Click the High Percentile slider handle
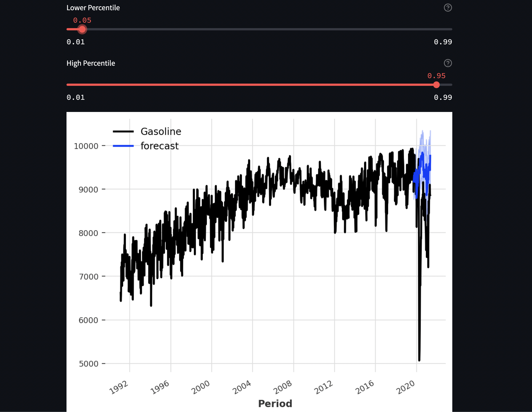532x412 pixels. 437,85
